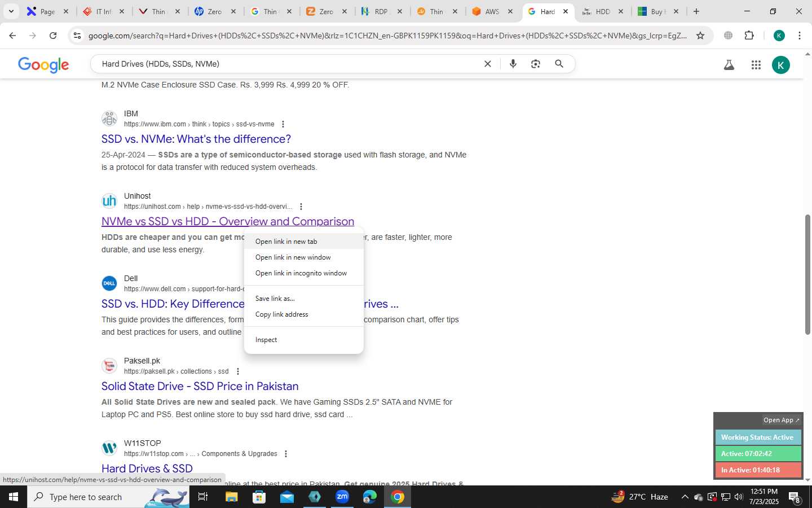Open the tab search dropdown arrow

(11, 11)
